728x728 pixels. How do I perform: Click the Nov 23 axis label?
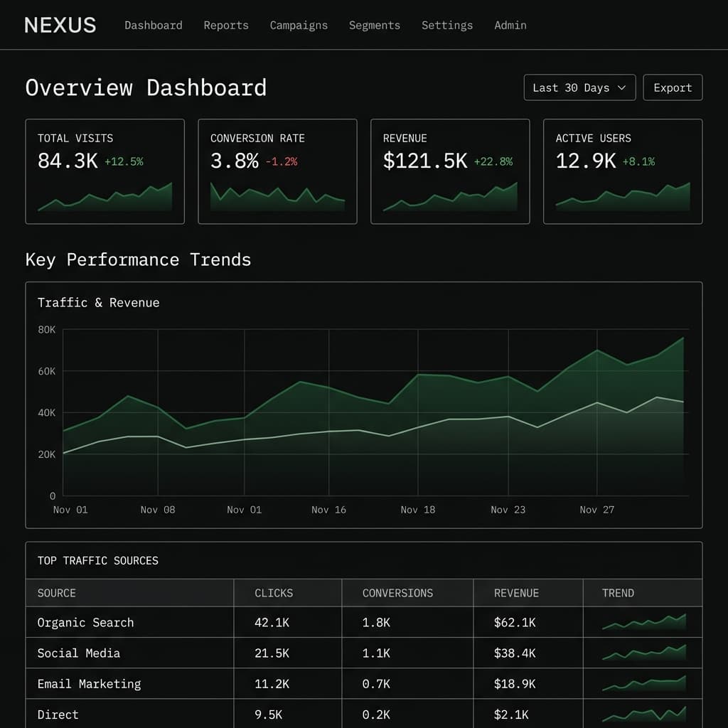coord(508,510)
